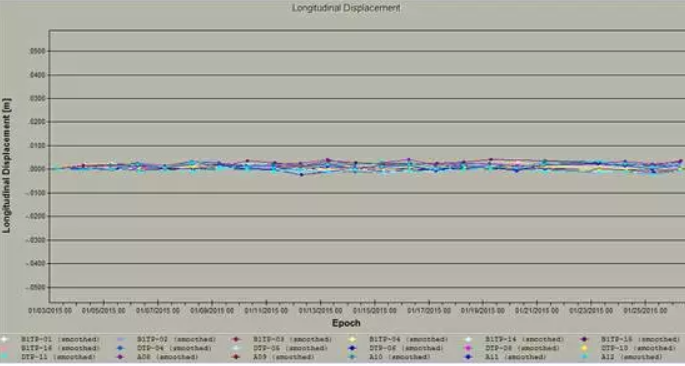Viewport: 685px width, 366px height.
Task: Select the DTP-05 (smoothed) legend entry
Action: click(290, 348)
